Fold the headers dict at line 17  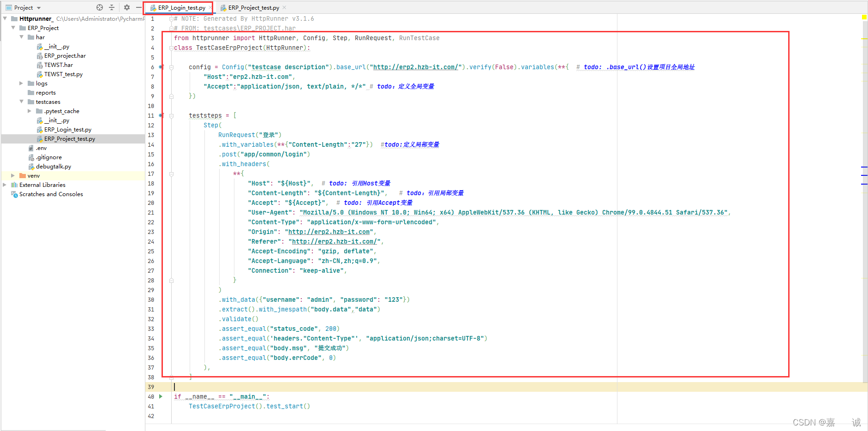(171, 174)
